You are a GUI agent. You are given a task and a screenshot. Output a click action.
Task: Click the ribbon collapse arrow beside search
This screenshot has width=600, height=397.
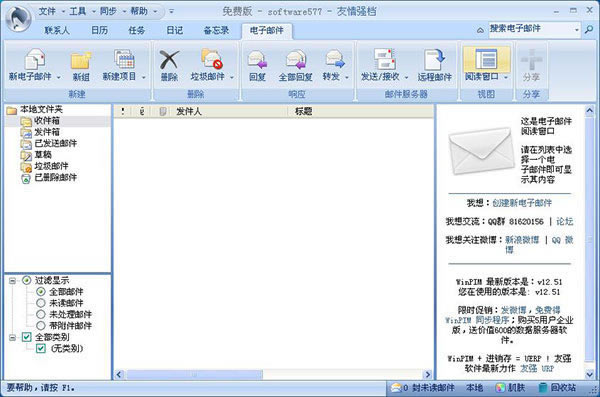pos(480,30)
